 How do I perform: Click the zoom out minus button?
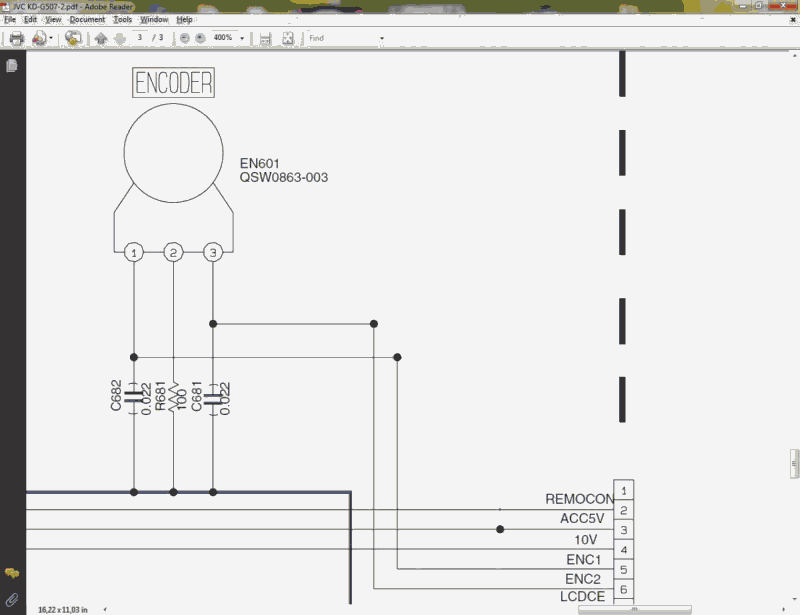[x=184, y=38]
